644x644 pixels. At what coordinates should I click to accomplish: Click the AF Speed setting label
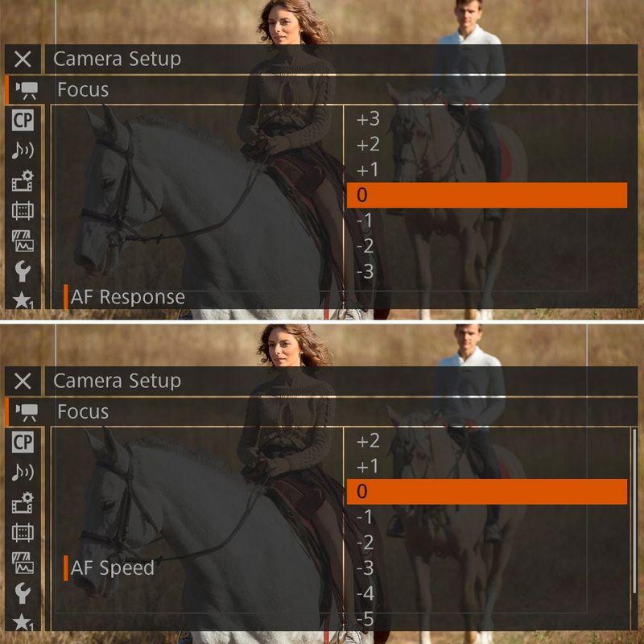click(x=113, y=568)
